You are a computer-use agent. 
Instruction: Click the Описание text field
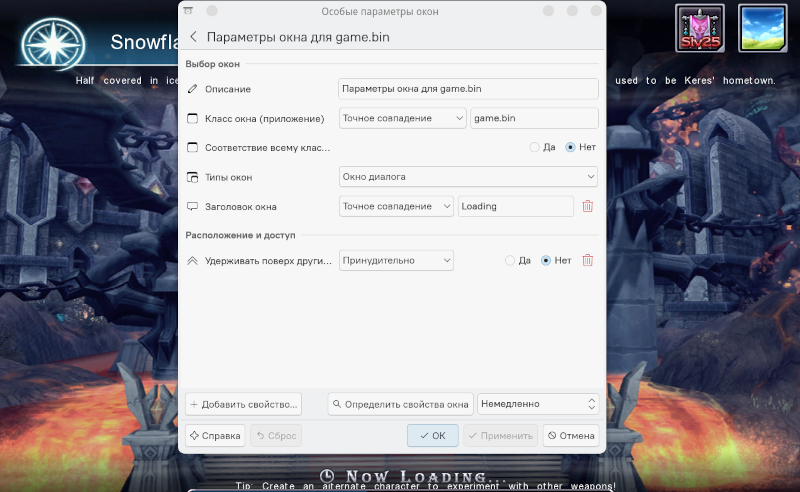point(468,89)
